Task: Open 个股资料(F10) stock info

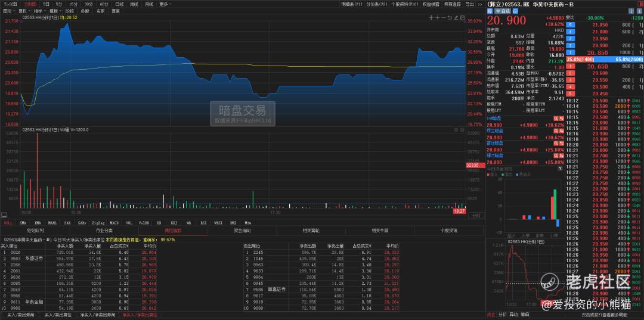Action: tap(404, 4)
